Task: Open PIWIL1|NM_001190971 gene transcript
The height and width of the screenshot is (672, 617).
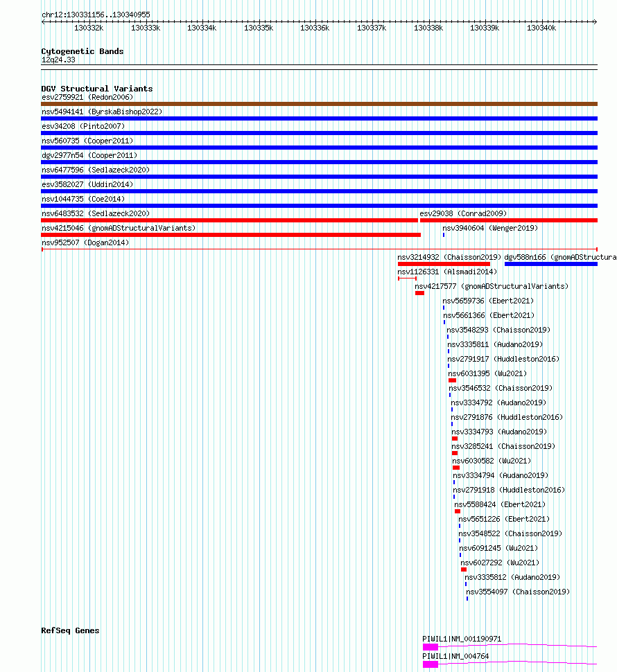Action: click(x=462, y=639)
